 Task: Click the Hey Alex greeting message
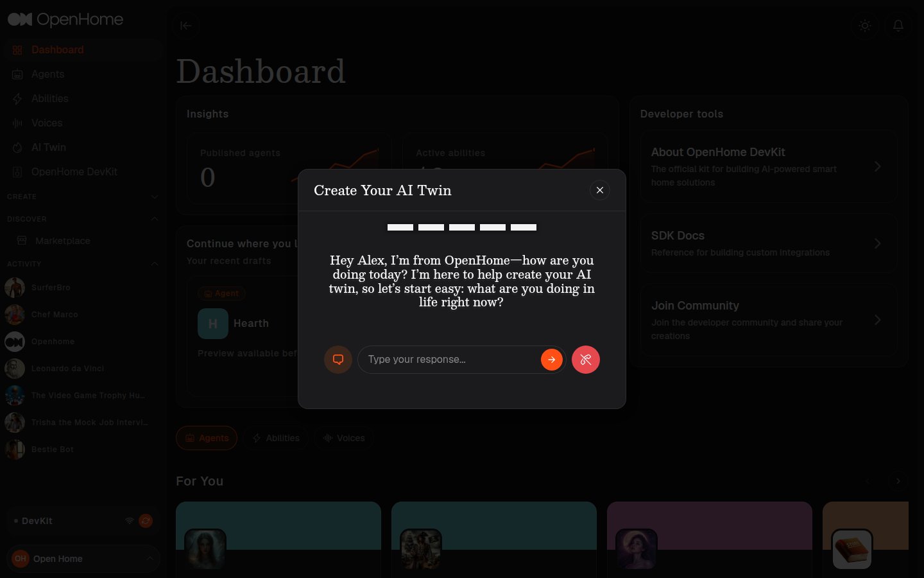coord(462,281)
